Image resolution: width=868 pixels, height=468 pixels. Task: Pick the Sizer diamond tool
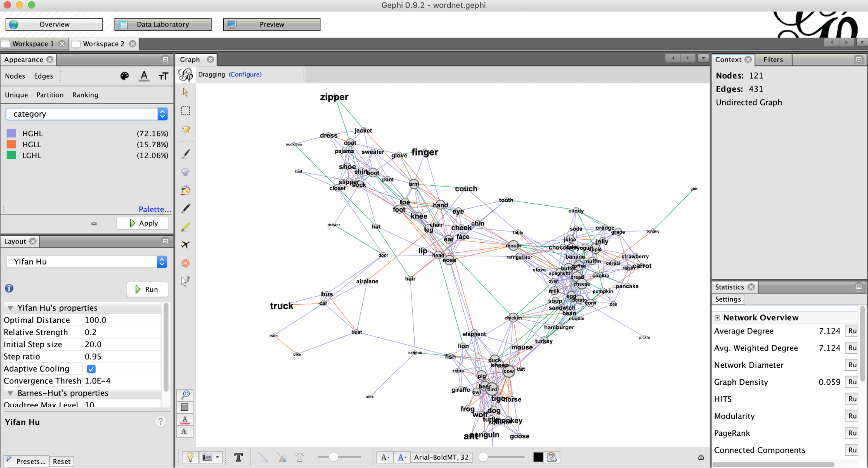[185, 172]
